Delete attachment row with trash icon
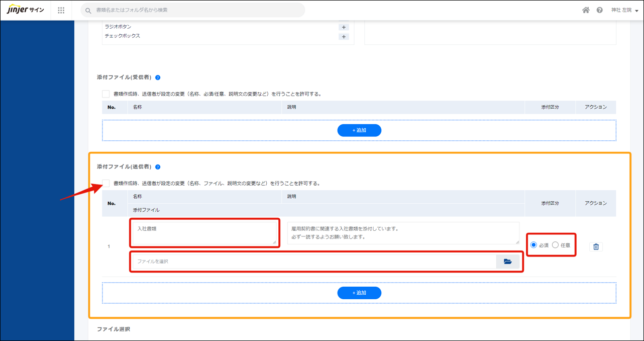The image size is (644, 341). click(596, 246)
